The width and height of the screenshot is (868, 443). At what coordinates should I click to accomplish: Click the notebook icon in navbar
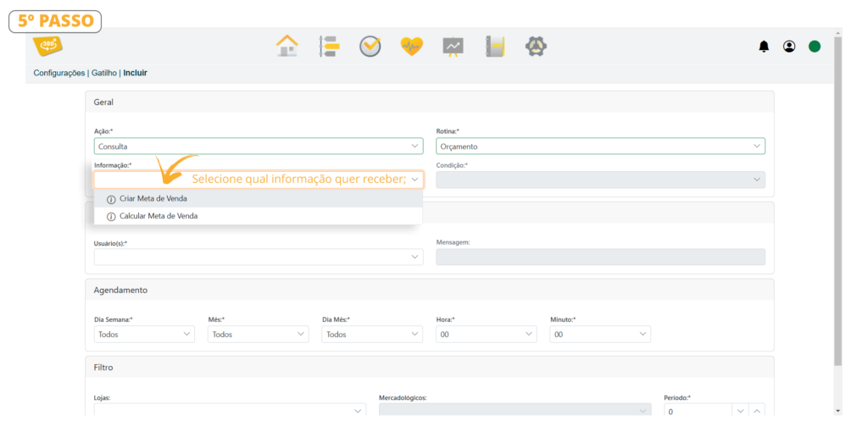[495, 47]
